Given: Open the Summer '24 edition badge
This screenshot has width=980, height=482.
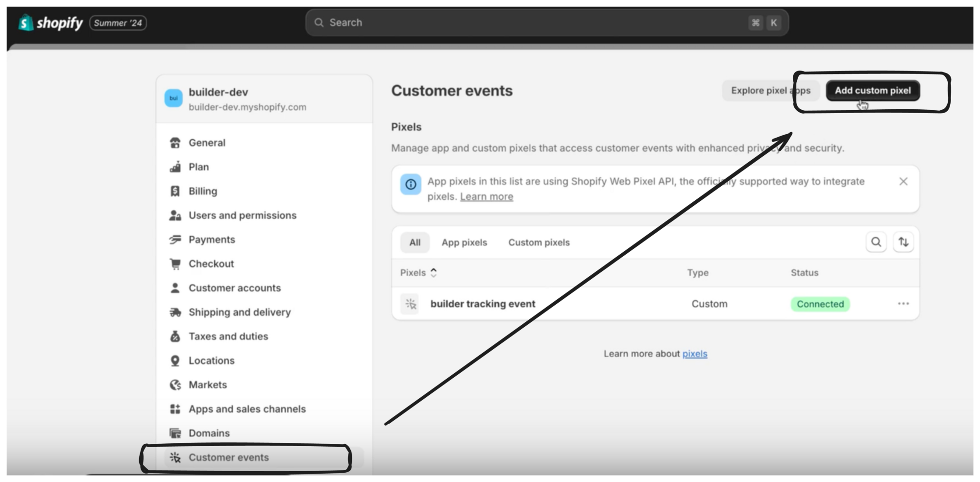Looking at the screenshot, I should 118,23.
